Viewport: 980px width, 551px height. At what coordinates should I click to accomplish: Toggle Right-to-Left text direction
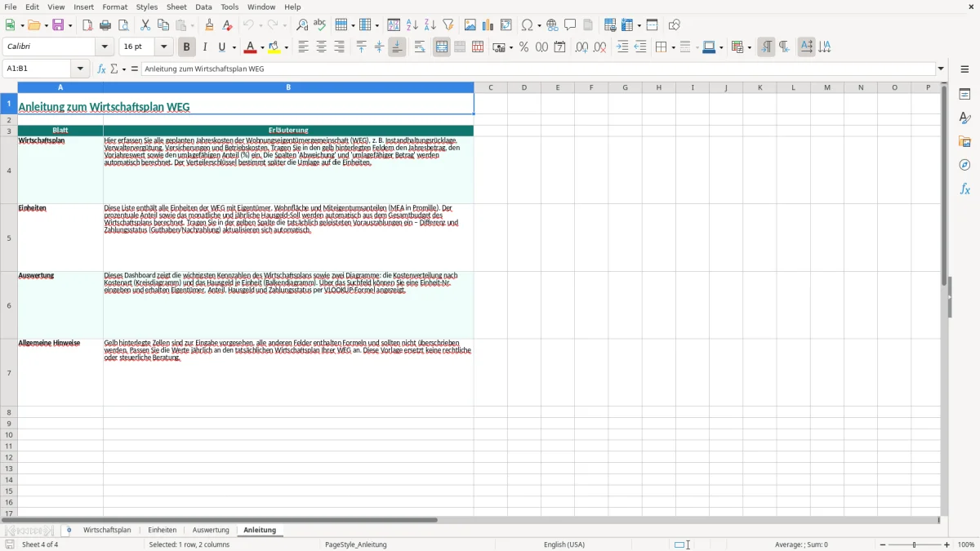[x=784, y=47]
